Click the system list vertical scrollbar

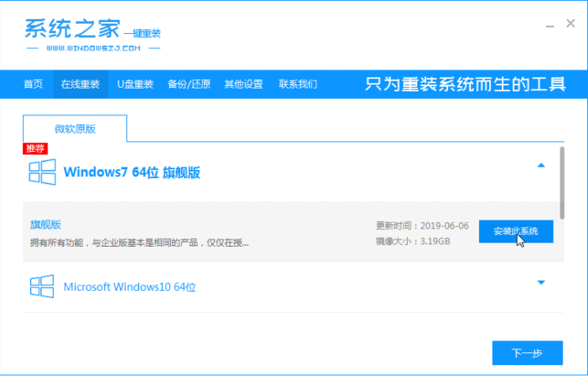click(562, 182)
